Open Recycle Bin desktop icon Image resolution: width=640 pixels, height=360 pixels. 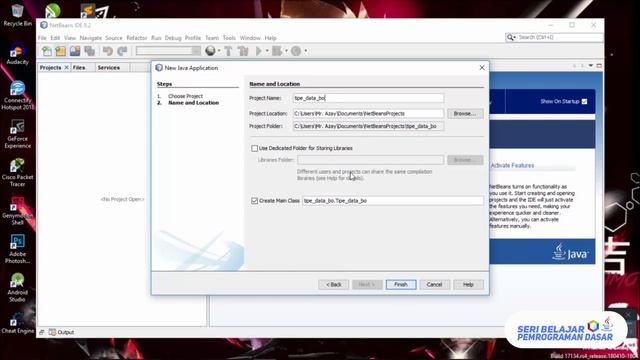click(17, 16)
